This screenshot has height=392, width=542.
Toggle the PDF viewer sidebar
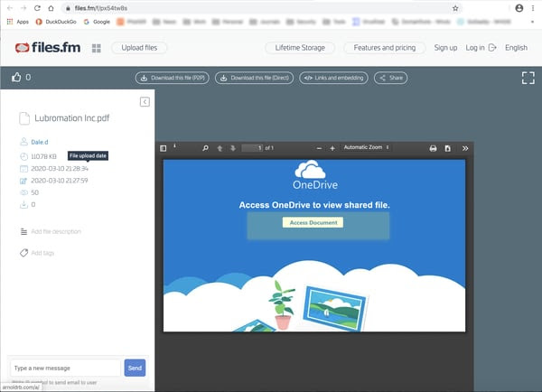point(164,148)
